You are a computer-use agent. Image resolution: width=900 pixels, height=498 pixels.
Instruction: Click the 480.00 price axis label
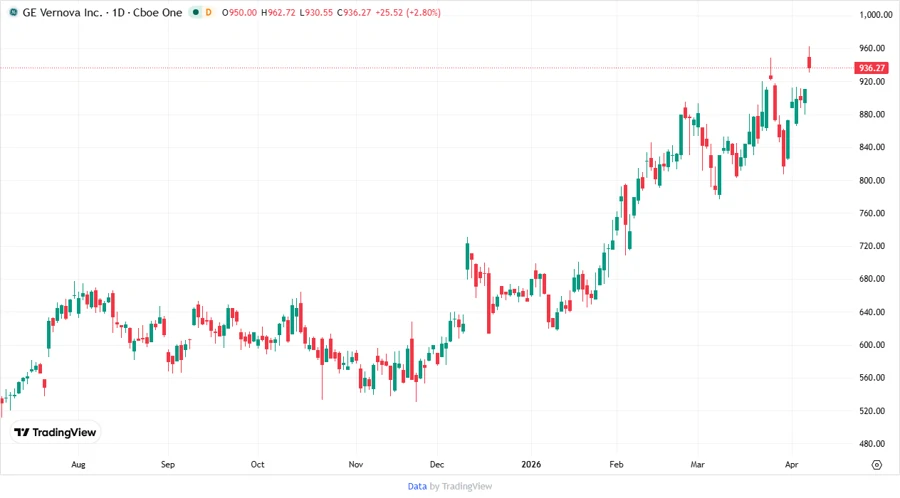click(x=872, y=443)
